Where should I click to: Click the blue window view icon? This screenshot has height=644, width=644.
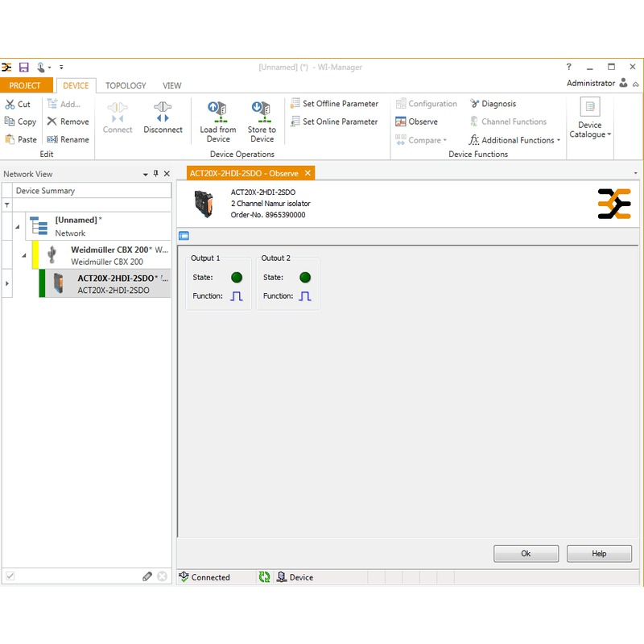pyautogui.click(x=184, y=235)
